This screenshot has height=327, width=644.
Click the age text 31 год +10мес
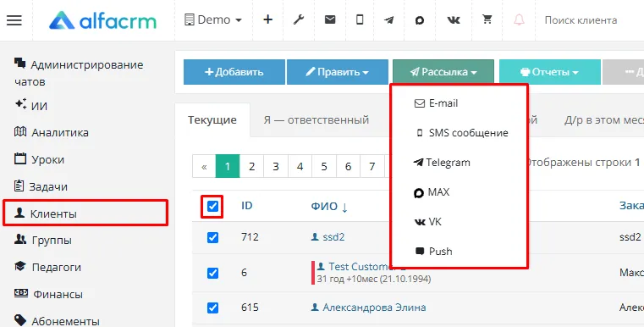pos(348,279)
